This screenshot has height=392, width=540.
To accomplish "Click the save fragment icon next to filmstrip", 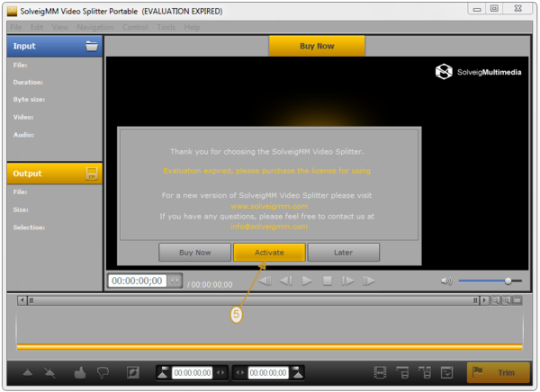I will click(x=402, y=373).
